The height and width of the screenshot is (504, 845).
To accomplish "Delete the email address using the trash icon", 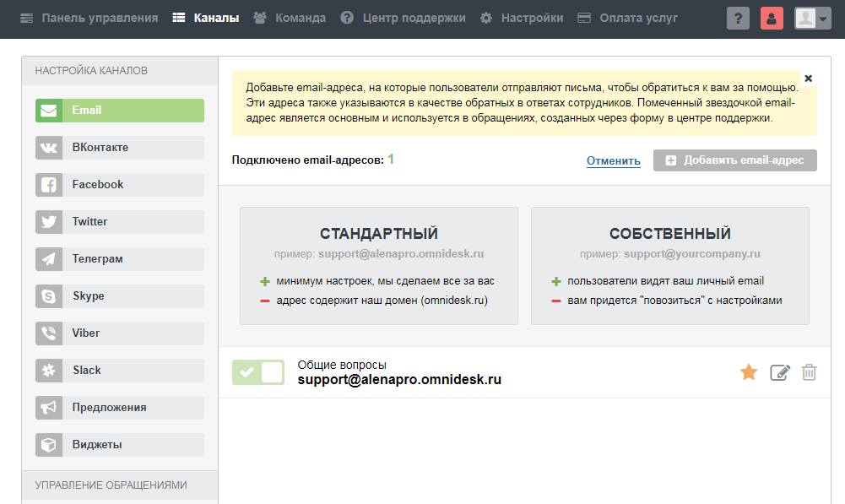I will [x=809, y=371].
